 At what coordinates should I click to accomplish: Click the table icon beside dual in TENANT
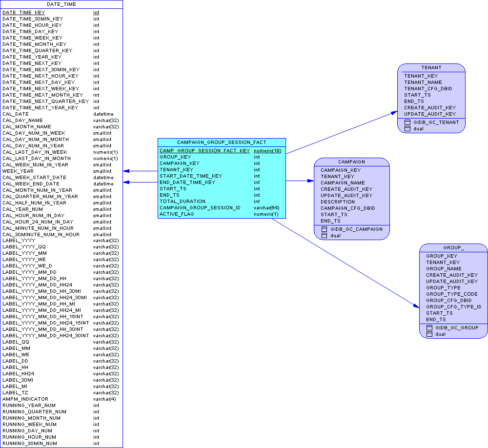click(407, 128)
